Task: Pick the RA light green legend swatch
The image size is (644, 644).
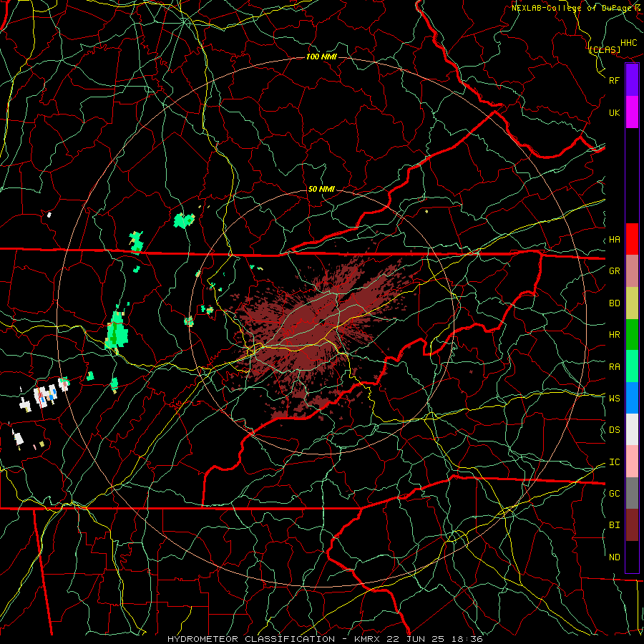Action: (632, 366)
